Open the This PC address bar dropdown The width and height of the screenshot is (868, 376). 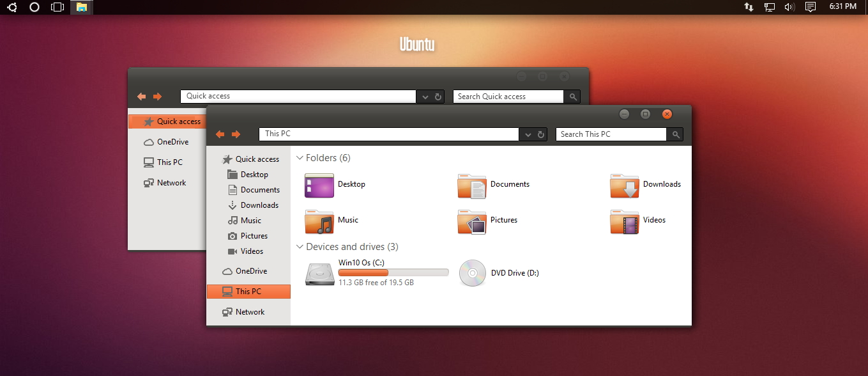[528, 134]
